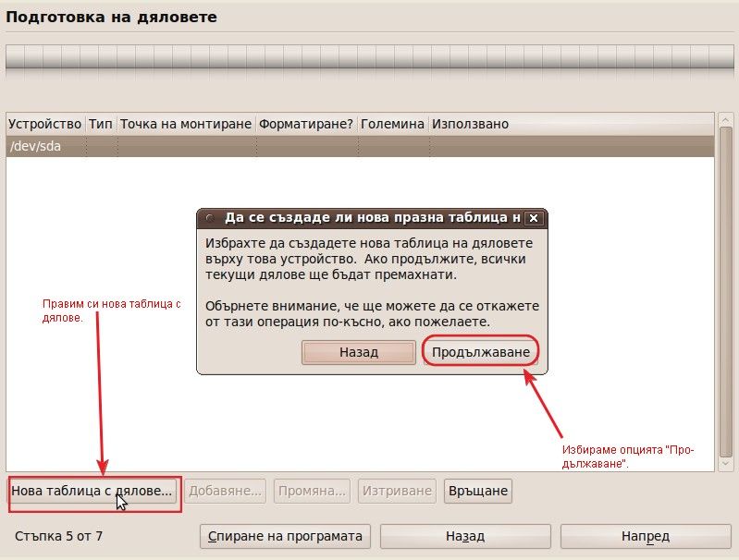
Task: Click the disabled Промяна button
Action: [312, 491]
